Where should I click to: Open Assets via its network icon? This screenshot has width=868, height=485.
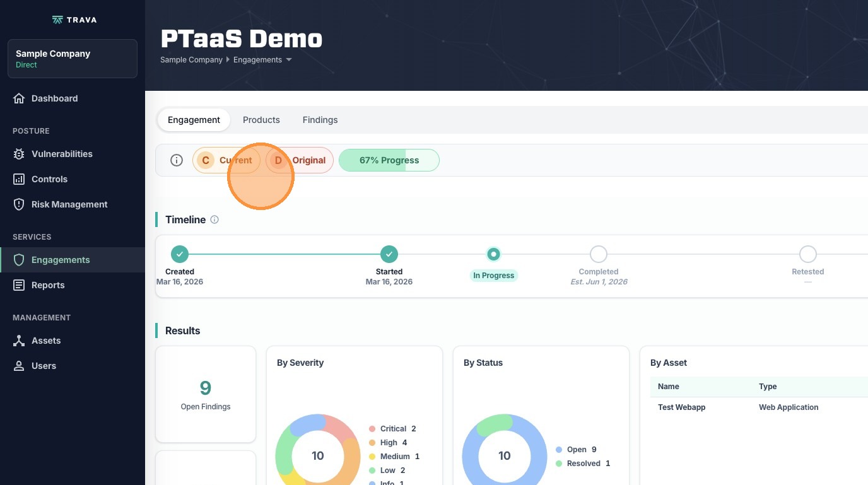[19, 341]
